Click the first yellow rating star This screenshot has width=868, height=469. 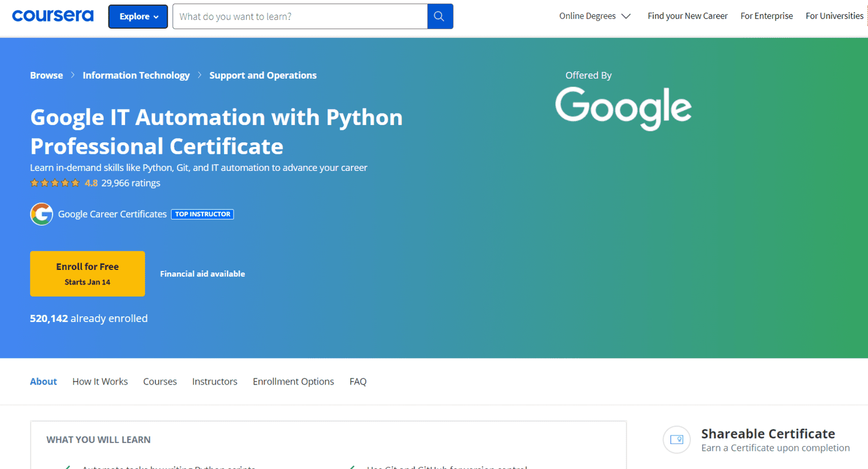click(34, 183)
